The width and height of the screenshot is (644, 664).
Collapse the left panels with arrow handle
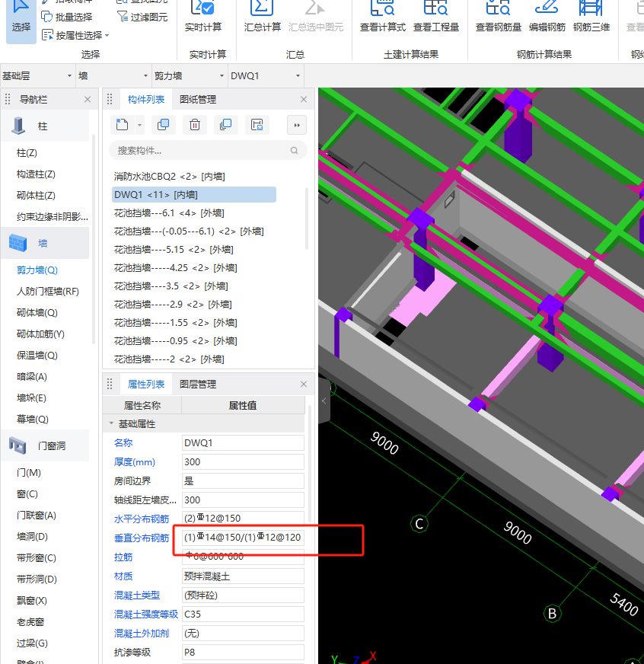[324, 401]
